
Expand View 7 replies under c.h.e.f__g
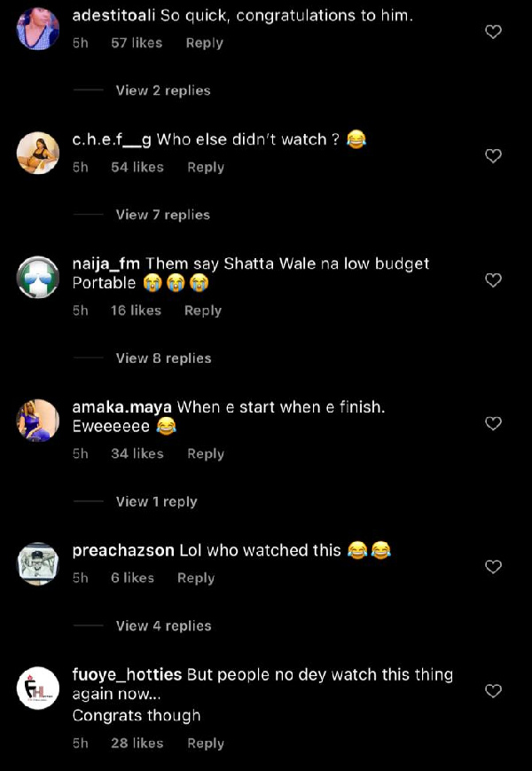click(161, 215)
